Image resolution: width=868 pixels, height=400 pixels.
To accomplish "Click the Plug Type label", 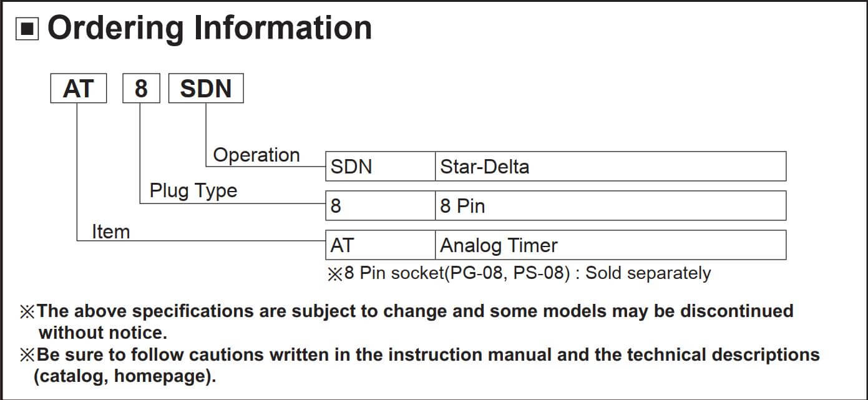I will click(x=193, y=190).
